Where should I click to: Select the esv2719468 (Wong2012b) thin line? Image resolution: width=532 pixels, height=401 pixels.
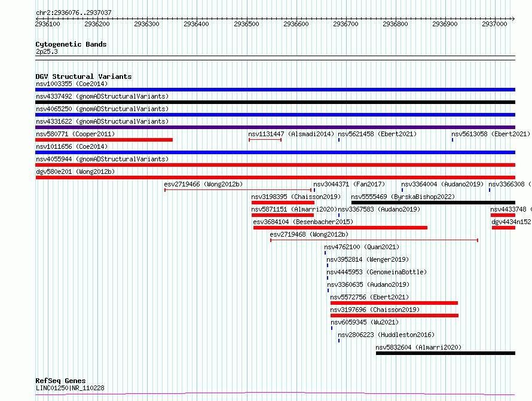coord(374,240)
